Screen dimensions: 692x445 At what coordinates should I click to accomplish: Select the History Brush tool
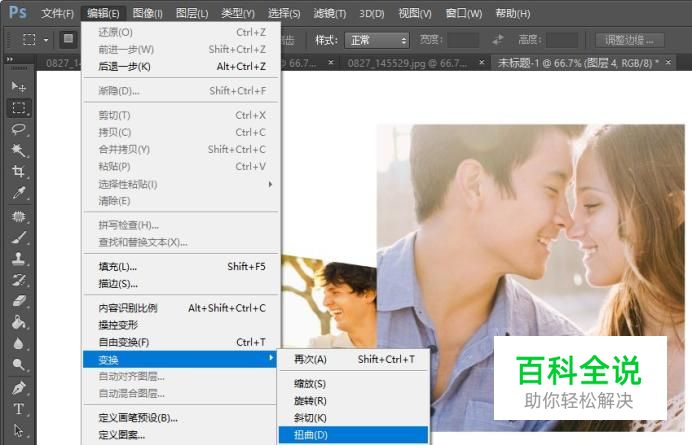[x=19, y=280]
